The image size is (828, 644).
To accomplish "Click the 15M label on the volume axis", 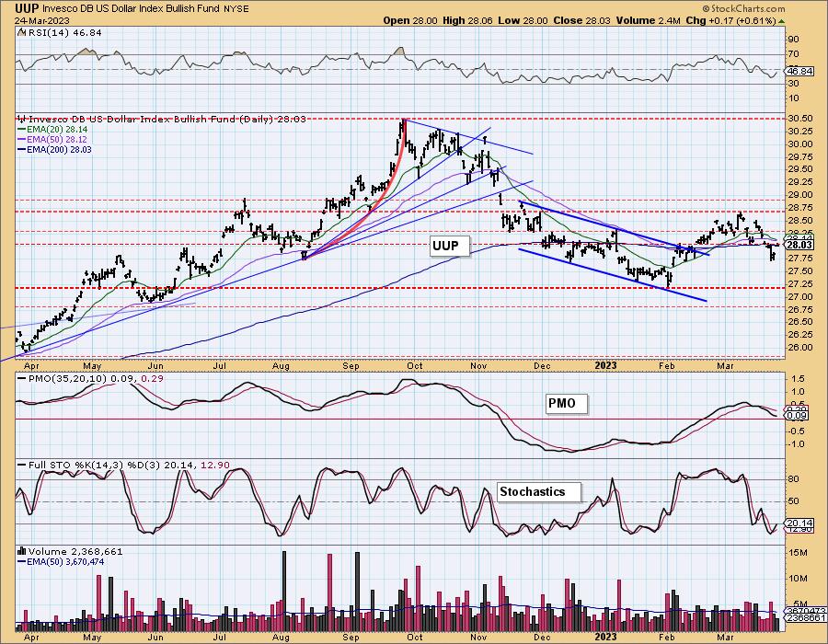I will click(799, 553).
